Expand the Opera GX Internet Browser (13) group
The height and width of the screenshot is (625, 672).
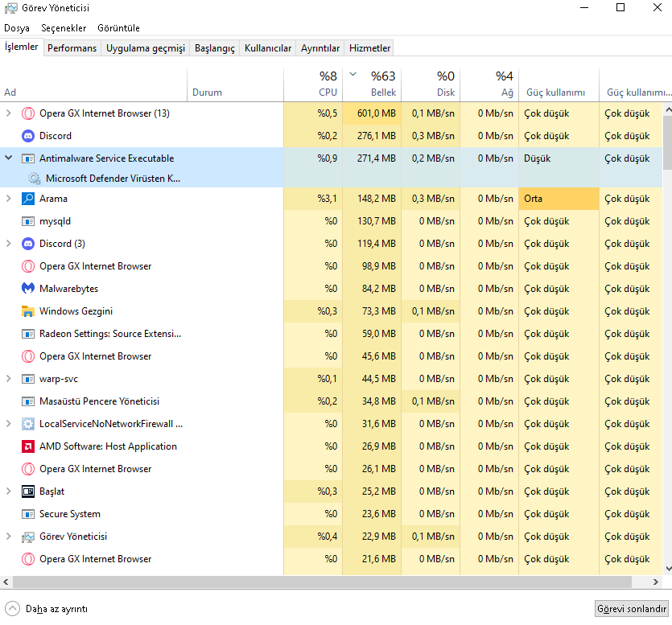pyautogui.click(x=9, y=113)
